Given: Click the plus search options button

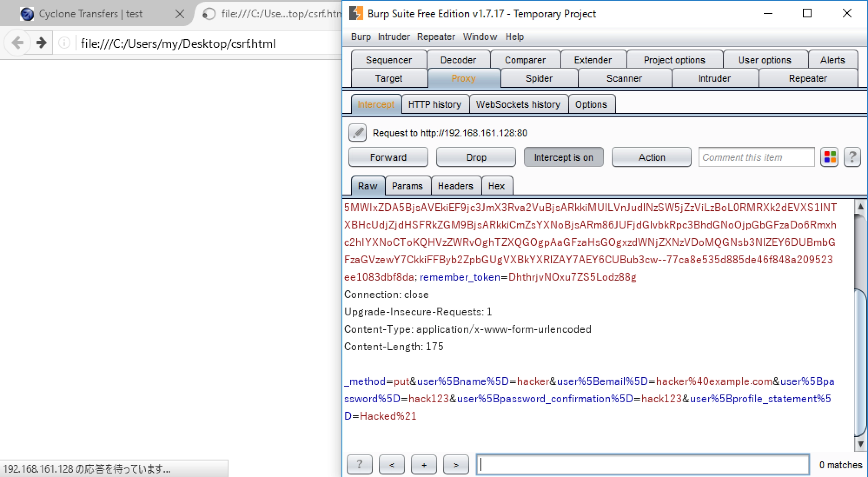Looking at the screenshot, I should (x=424, y=464).
